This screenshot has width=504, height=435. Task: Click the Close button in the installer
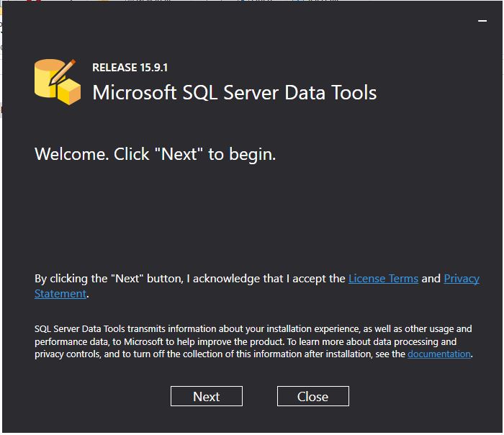312,396
